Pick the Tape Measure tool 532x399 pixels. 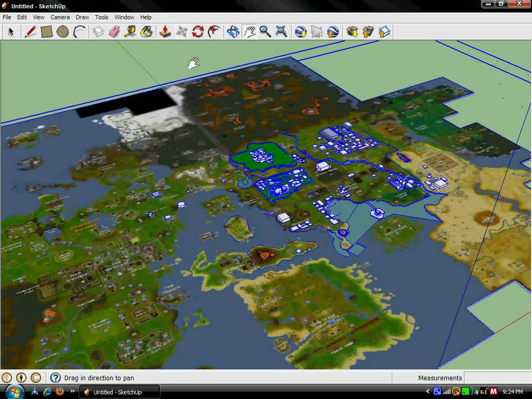coord(130,32)
